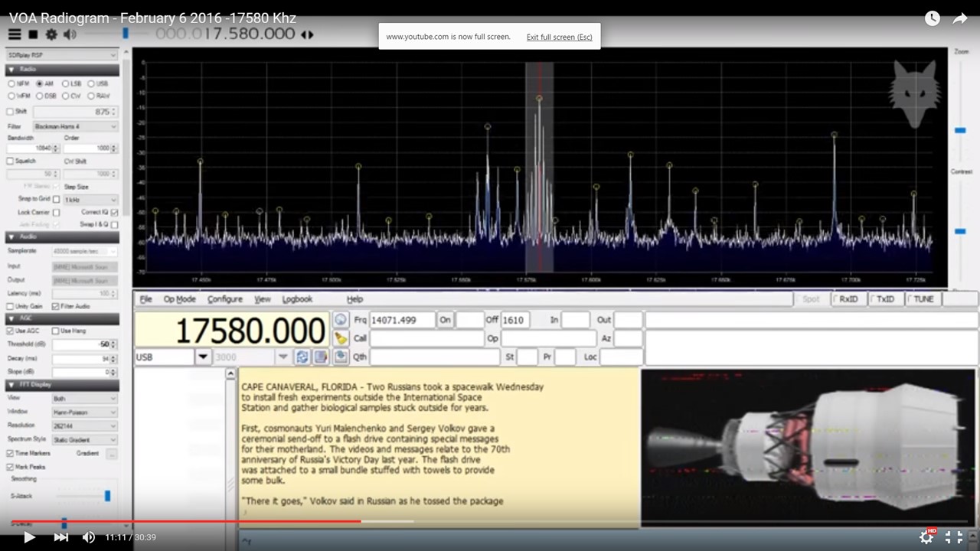Click the On time button
Viewport: 980px width, 551px height.
coord(445,320)
